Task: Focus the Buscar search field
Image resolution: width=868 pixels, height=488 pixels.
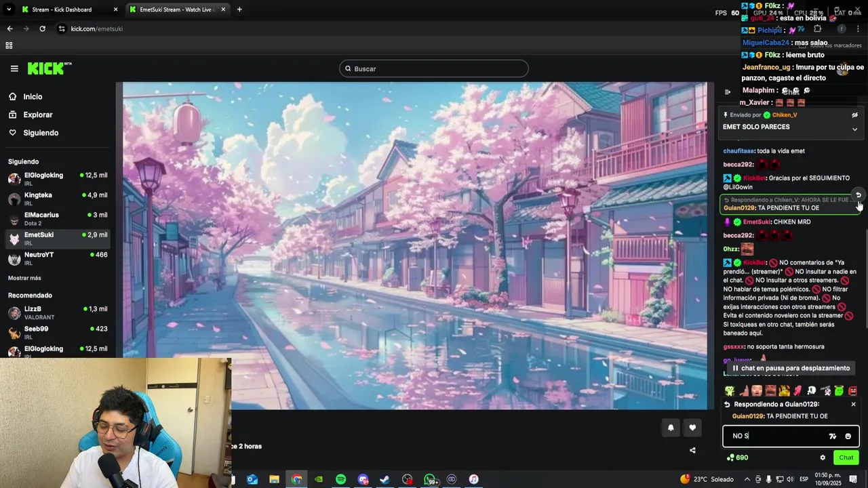Action: (x=434, y=68)
